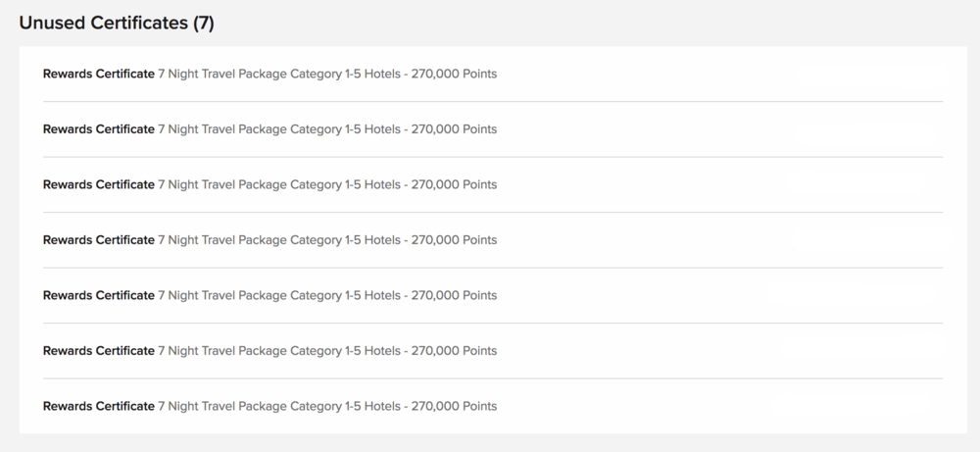Viewport: 980px width, 452px height.
Task: Click "7 Night Travel Package" in last certificate
Action: pyautogui.click(x=222, y=406)
